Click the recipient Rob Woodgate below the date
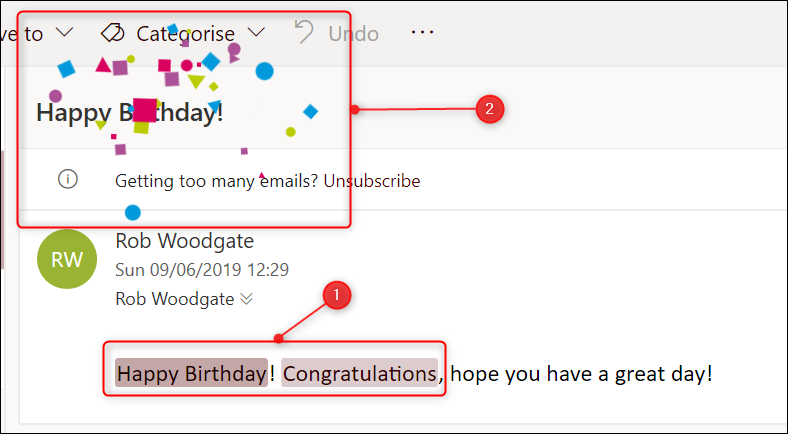Viewport: 788px width, 434px height. tap(175, 298)
